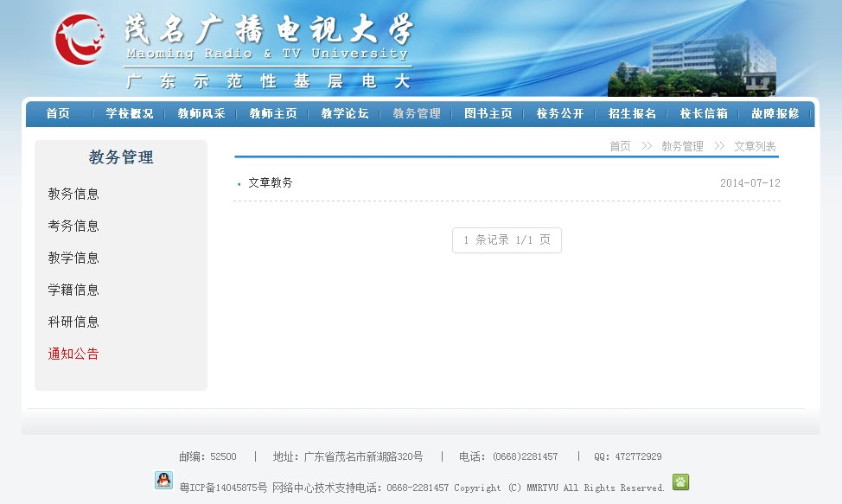Select 教务管理 in navigation bar
The image size is (842, 504).
[417, 113]
